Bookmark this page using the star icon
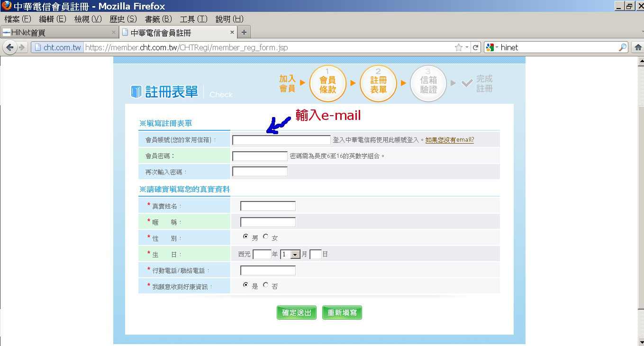Image resolution: width=644 pixels, height=346 pixels. click(x=458, y=47)
